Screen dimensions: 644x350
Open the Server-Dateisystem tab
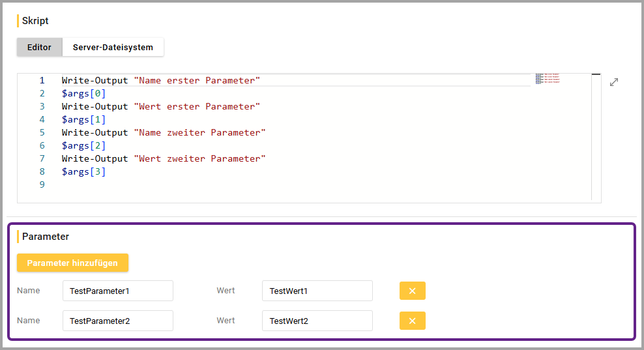tap(113, 47)
